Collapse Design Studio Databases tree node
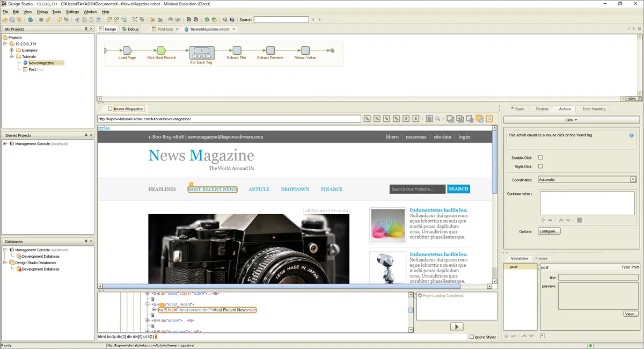This screenshot has height=349, width=644. pos(5,263)
